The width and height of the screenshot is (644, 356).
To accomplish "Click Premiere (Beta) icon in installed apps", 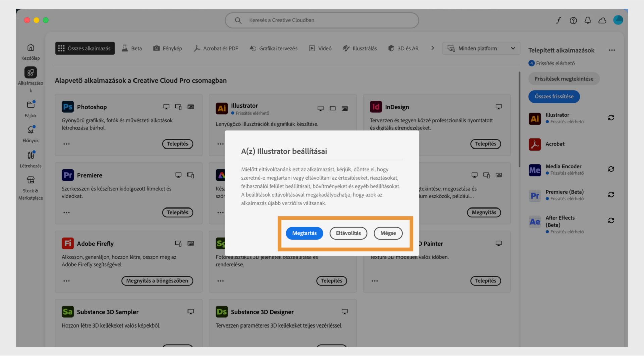I will pyautogui.click(x=535, y=196).
